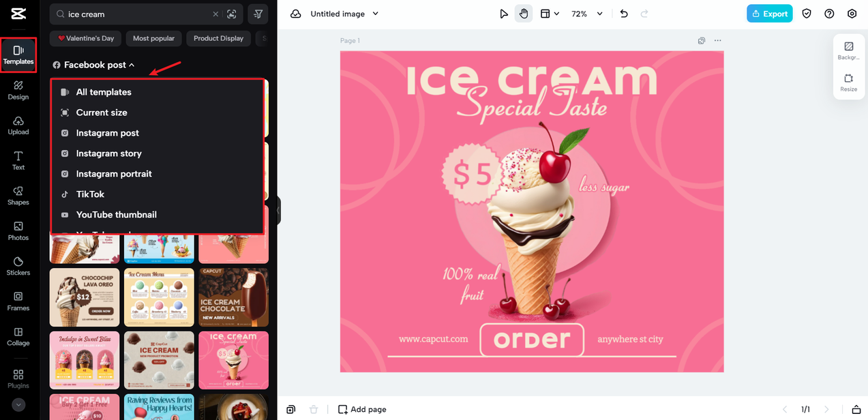
Task: Open the bottom-right pages panel icon
Action: point(856,409)
